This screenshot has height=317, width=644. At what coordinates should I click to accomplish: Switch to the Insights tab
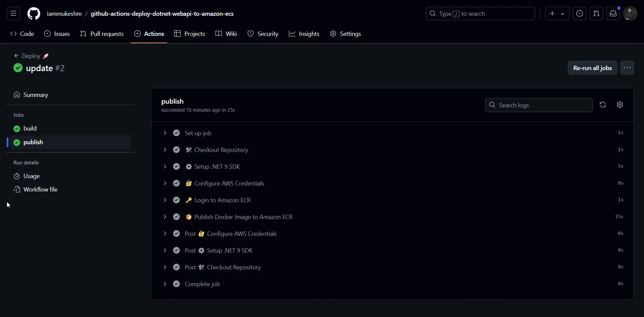click(304, 34)
